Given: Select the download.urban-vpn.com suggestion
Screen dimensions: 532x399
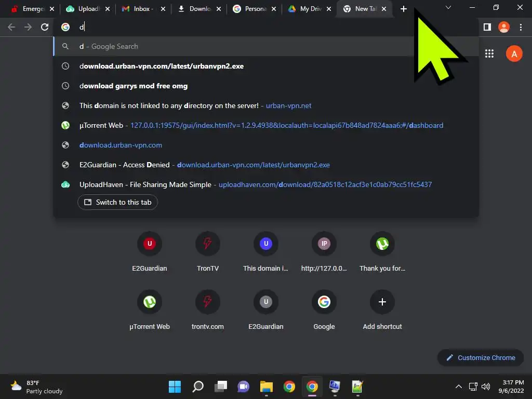Looking at the screenshot, I should point(266,145).
